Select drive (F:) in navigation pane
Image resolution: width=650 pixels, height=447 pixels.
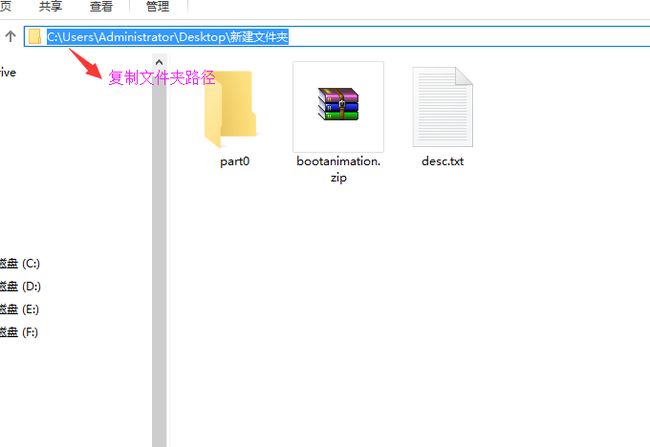pyautogui.click(x=20, y=332)
